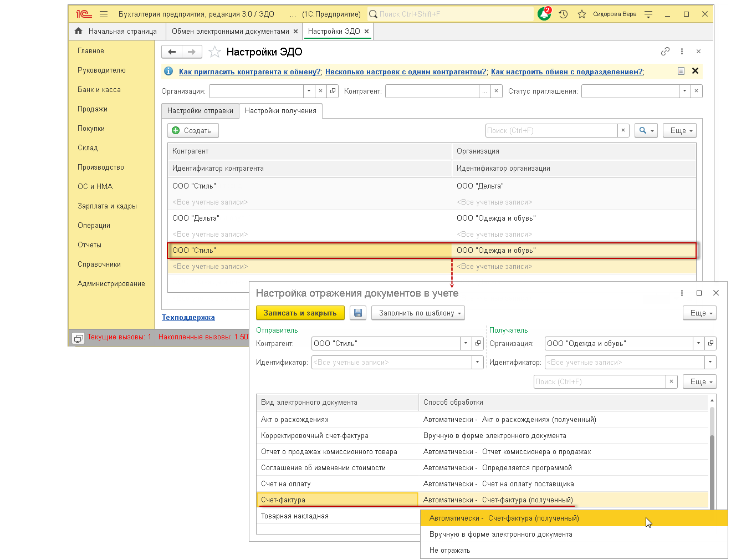Open link Несколько настроек с одним контрагентом?
The height and width of the screenshot is (560, 731).
coord(406,72)
